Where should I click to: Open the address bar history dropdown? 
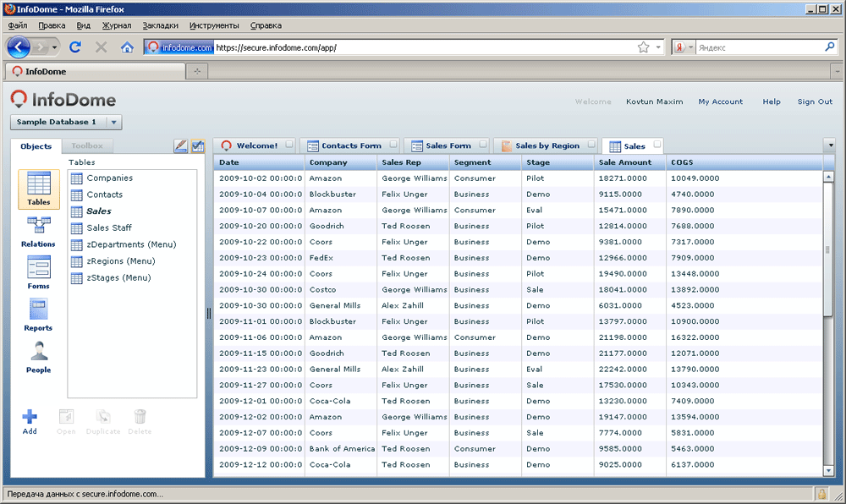(658, 47)
